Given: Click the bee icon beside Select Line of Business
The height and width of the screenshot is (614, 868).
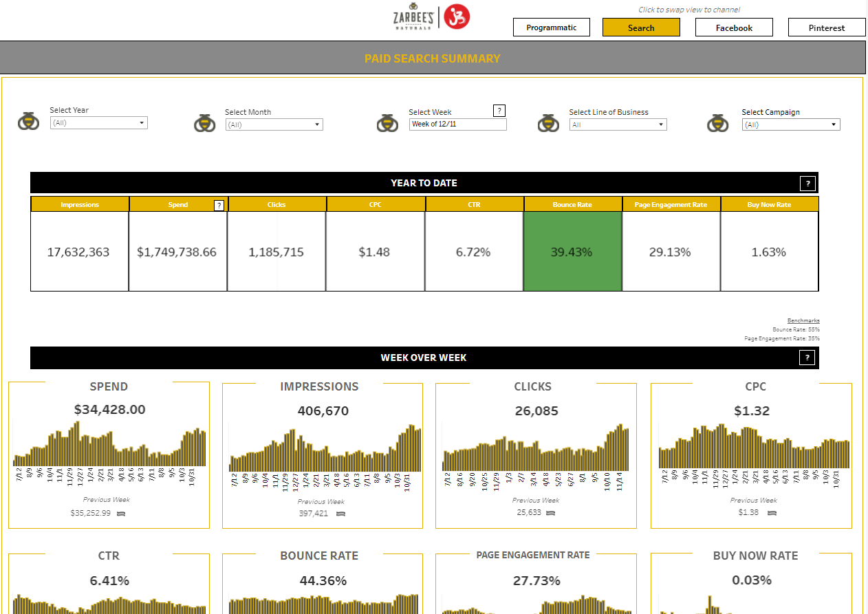Looking at the screenshot, I should click(548, 122).
